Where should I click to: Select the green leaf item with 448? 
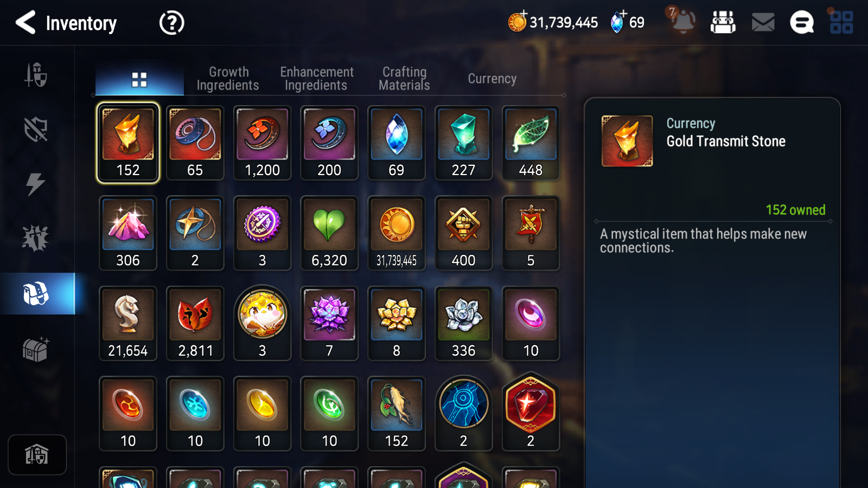pos(531,143)
